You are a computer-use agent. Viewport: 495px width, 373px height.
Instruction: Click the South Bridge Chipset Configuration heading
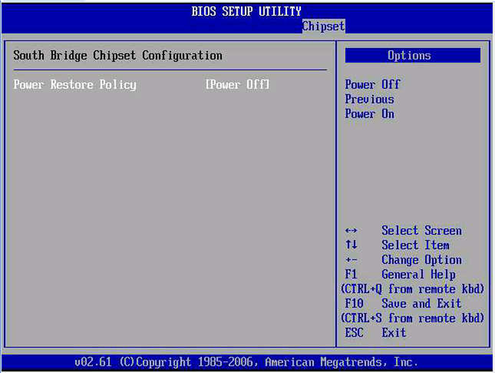click(x=118, y=55)
